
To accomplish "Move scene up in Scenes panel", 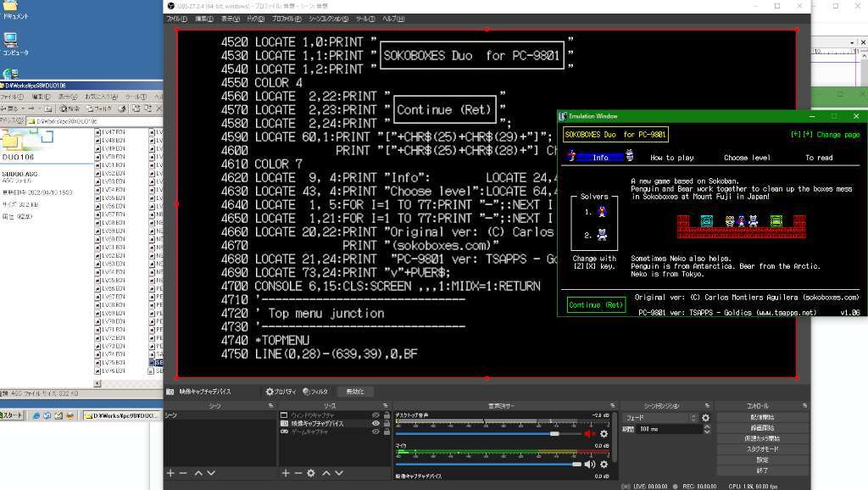I will (198, 473).
